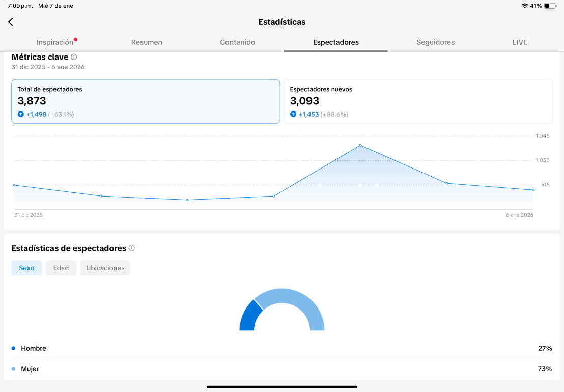Tap the first data point at 31 dic
This screenshot has height=392, width=564.
pos(14,185)
